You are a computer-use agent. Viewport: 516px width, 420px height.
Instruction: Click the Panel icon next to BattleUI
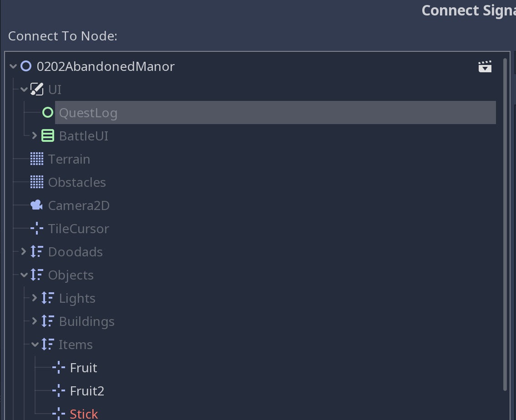click(x=48, y=135)
